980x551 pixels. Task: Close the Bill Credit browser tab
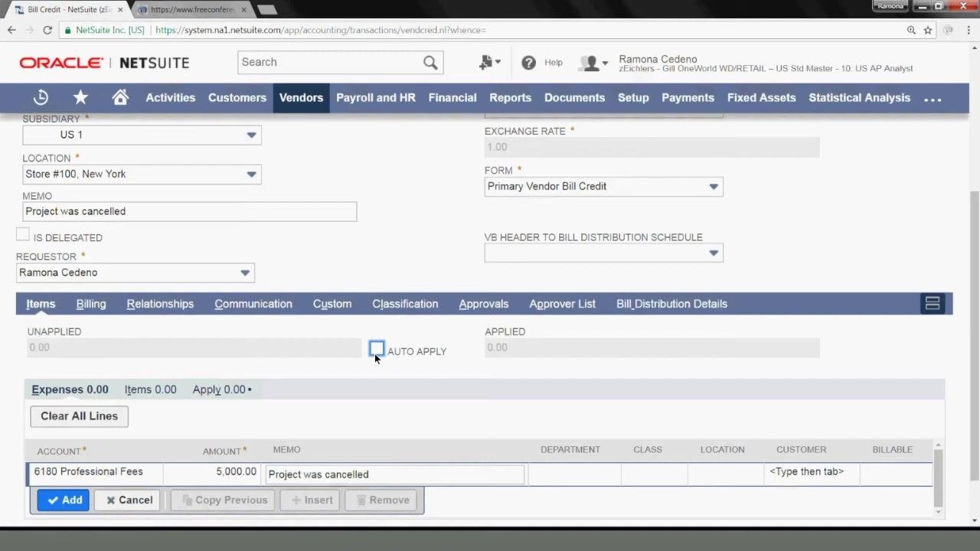click(119, 10)
